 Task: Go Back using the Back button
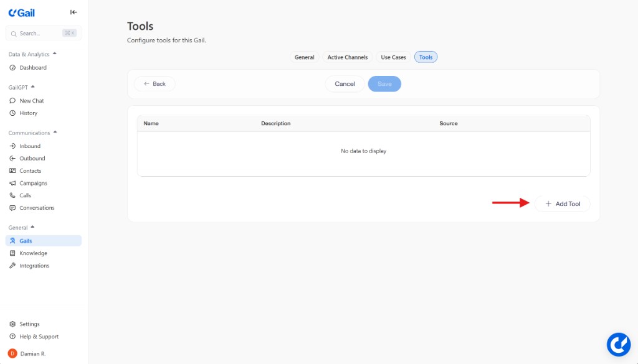click(154, 83)
